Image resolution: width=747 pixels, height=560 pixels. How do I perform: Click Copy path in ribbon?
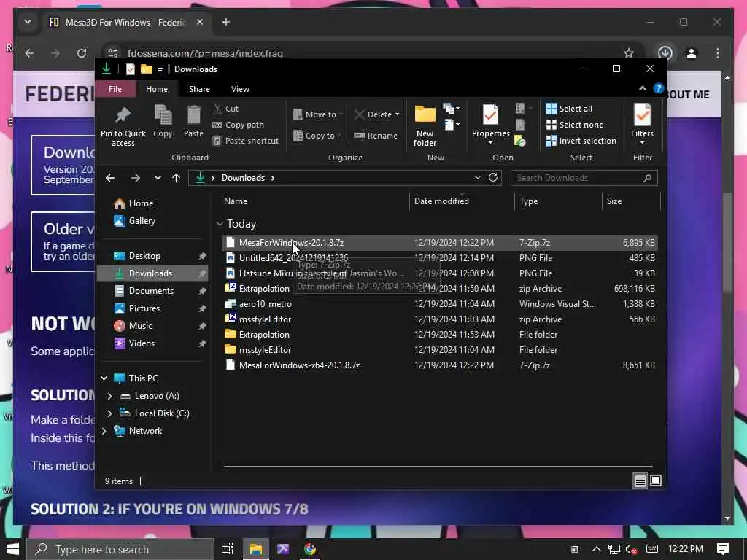click(238, 125)
